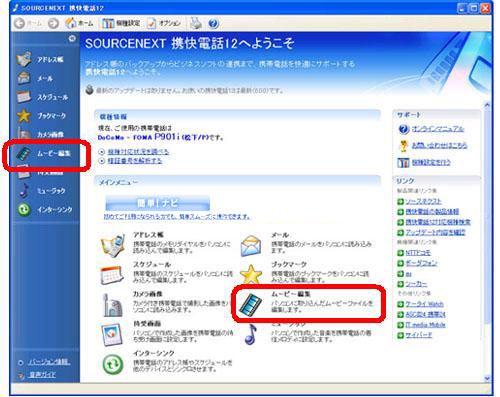This screenshot has width=500, height=397.
Task: Open メール in the left sidebar
Action: click(35, 78)
